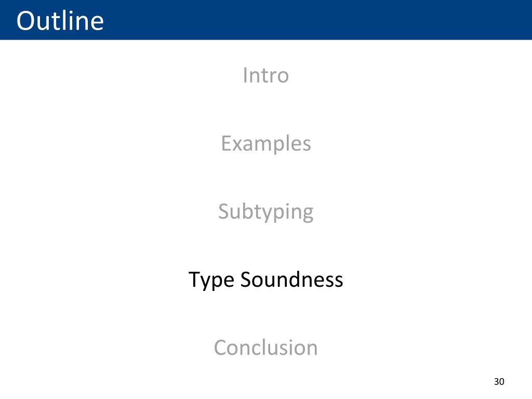Select the last gray outline item
This screenshot has height=399, width=532.
[x=265, y=348]
